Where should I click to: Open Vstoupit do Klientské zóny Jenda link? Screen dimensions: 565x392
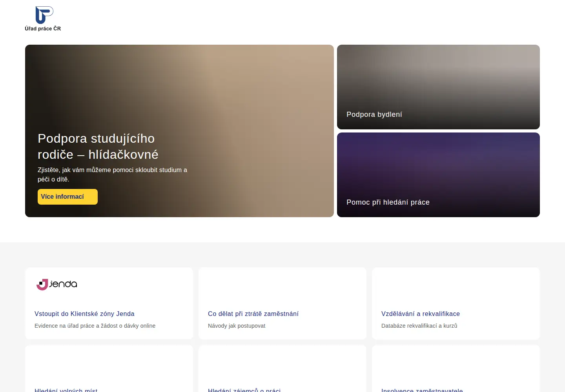[x=84, y=314]
